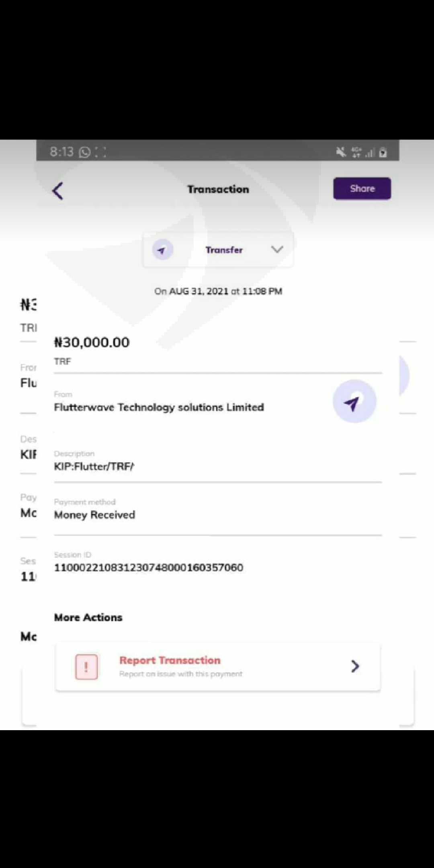Tap the battery icon in status bar
This screenshot has height=868, width=434.
[x=383, y=152]
